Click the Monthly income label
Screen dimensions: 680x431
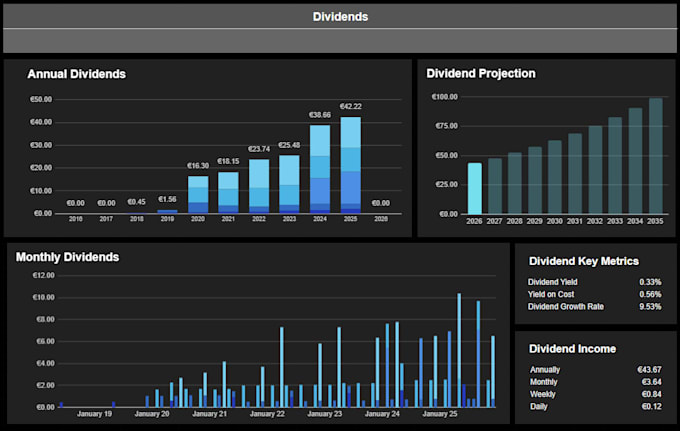(x=543, y=382)
